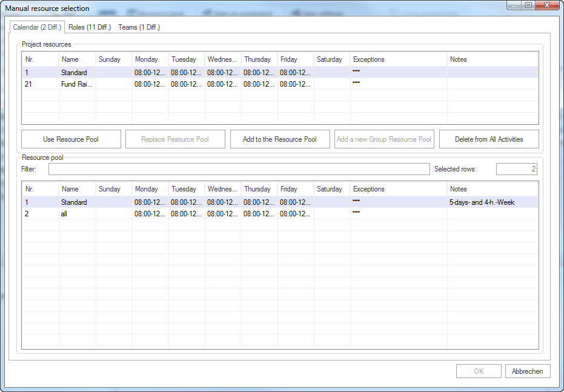Viewport: 564px width, 392px height.
Task: Maximize the Manual resource selection window
Action: (528, 5)
